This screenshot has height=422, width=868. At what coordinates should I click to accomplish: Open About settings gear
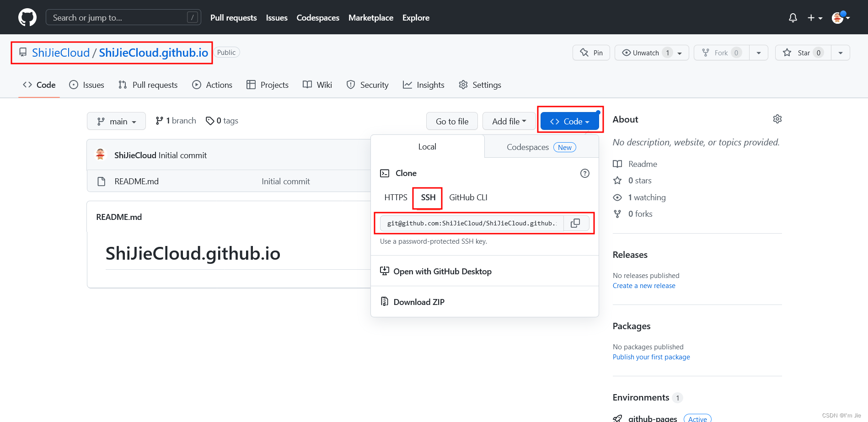[x=777, y=119]
